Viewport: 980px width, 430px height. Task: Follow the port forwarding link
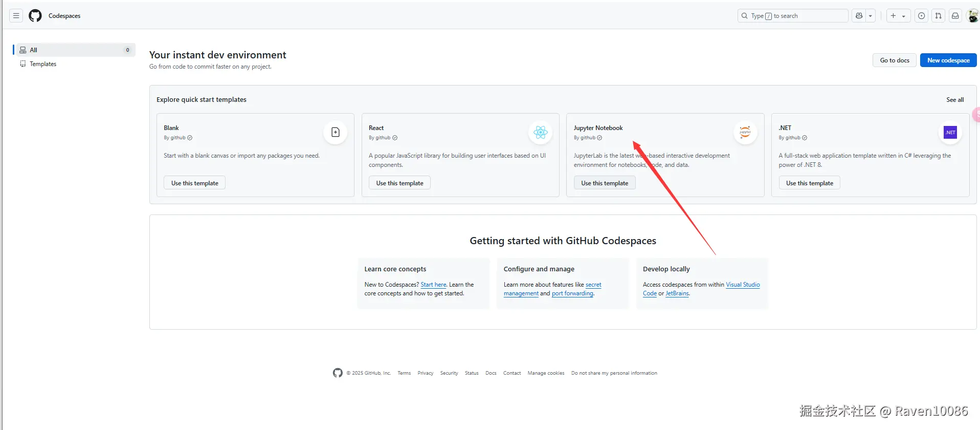[x=572, y=294]
